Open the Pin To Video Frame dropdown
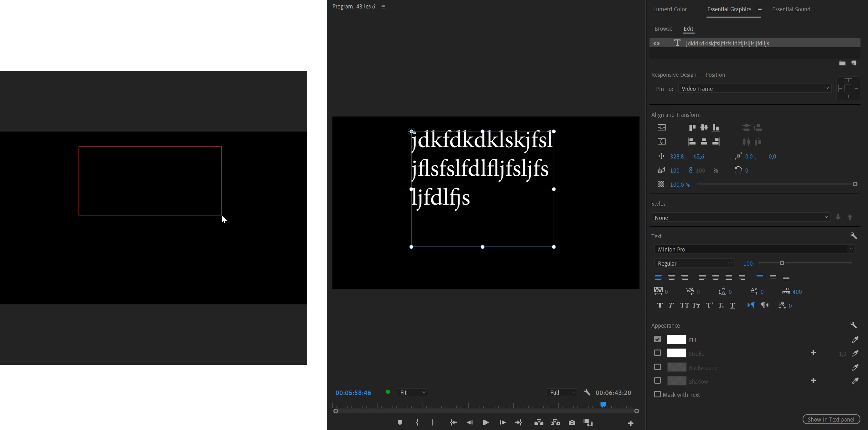This screenshot has height=430, width=868. tap(754, 89)
